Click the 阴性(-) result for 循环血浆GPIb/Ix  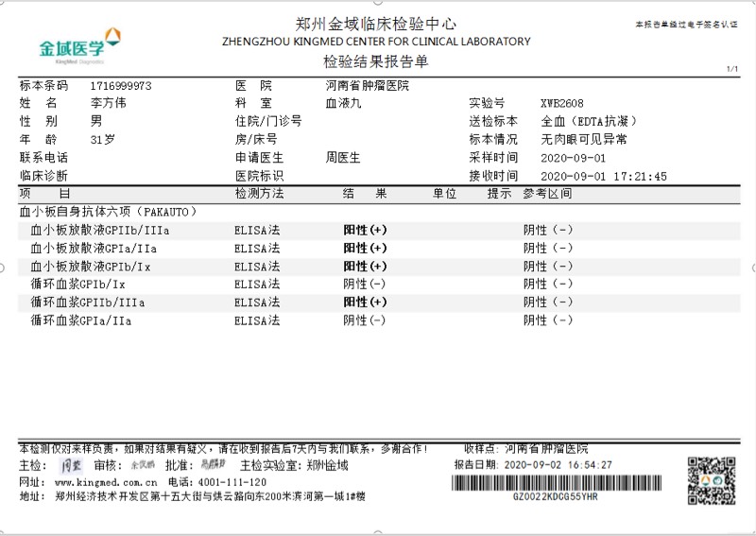365,284
